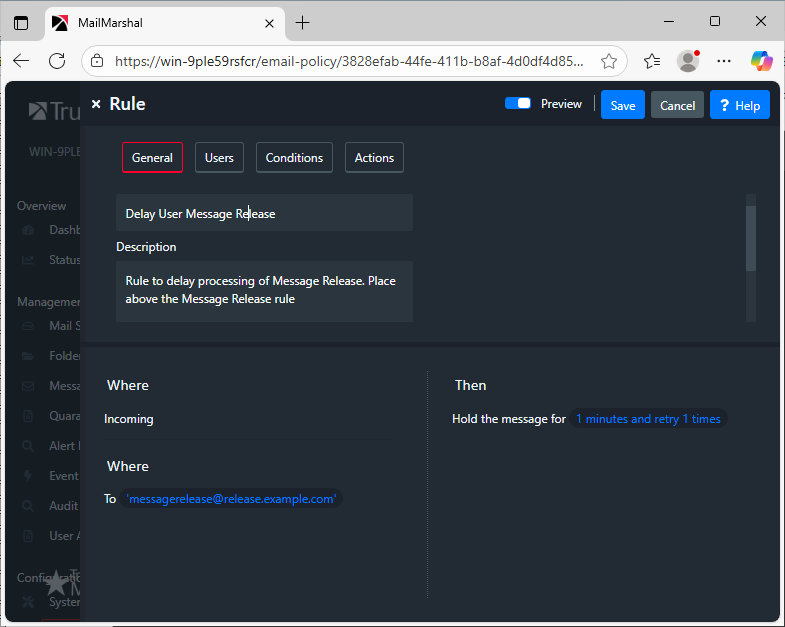This screenshot has height=627, width=785.
Task: Go back with the browser back arrow
Action: click(x=21, y=61)
